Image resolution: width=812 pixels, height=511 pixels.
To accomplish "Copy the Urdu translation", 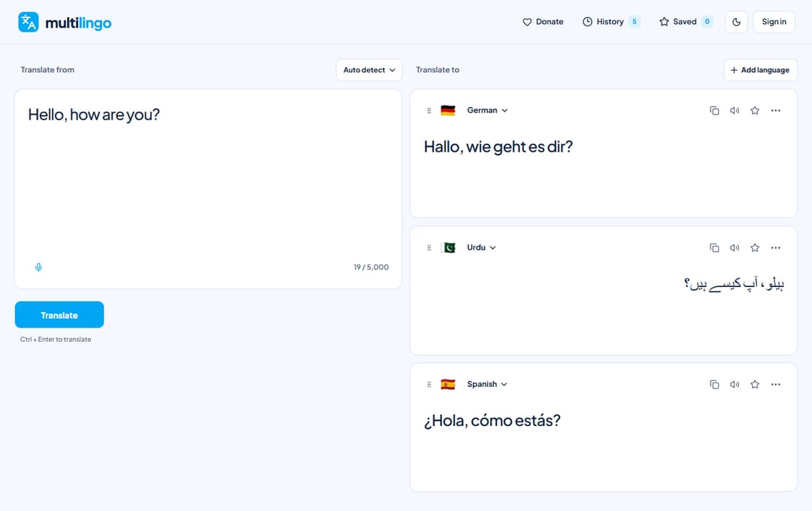I will click(714, 247).
